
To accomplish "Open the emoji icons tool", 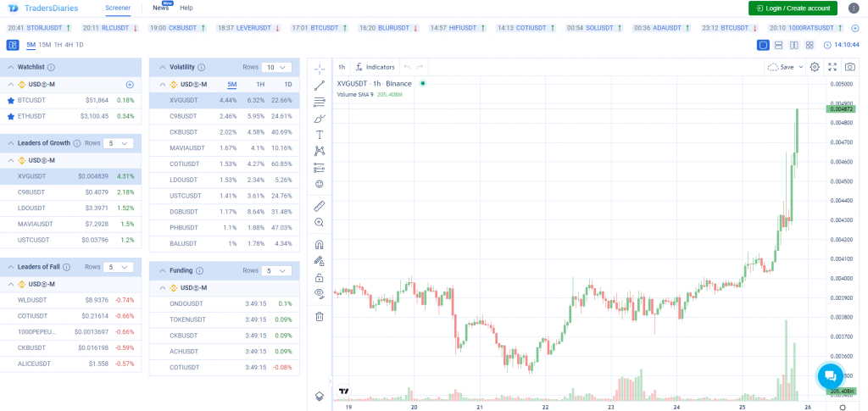I will pyautogui.click(x=320, y=184).
